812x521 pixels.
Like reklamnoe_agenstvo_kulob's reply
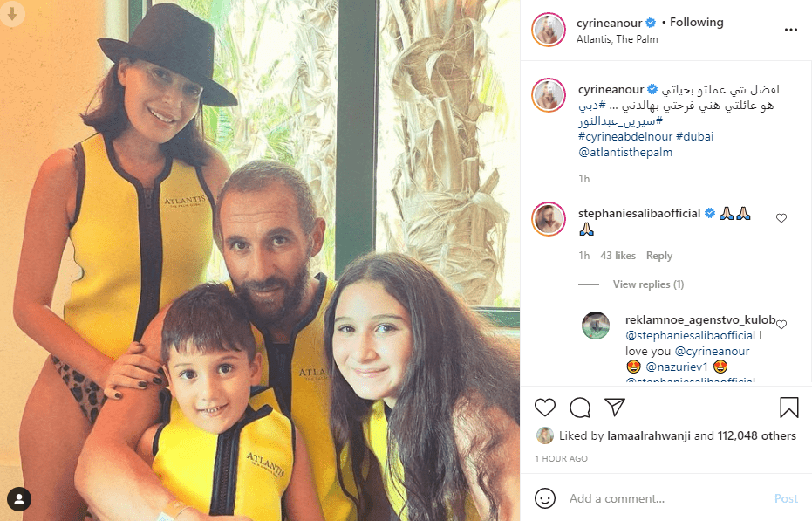781,325
